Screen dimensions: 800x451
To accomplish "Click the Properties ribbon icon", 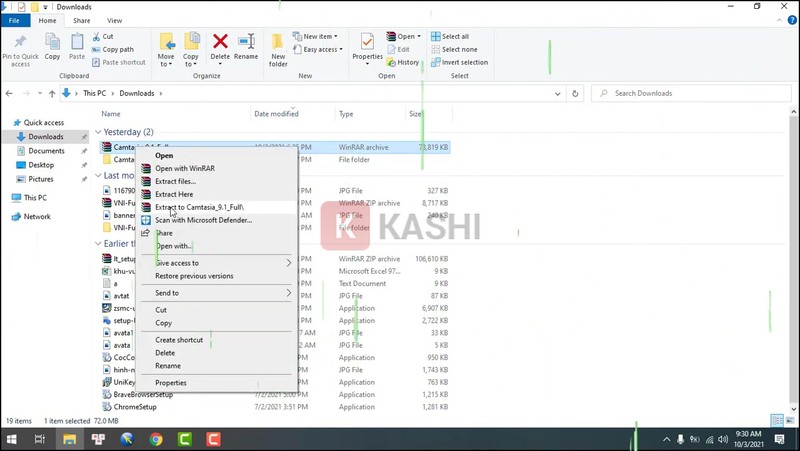I will click(x=367, y=41).
